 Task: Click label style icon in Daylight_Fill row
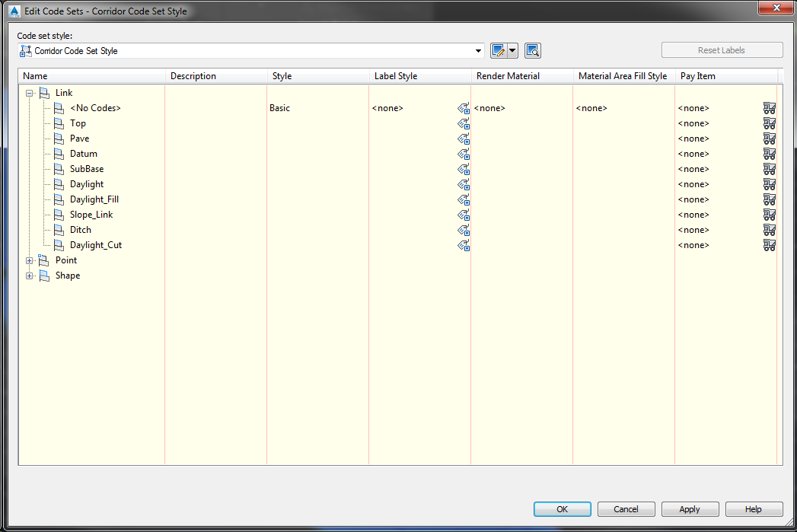tap(464, 199)
